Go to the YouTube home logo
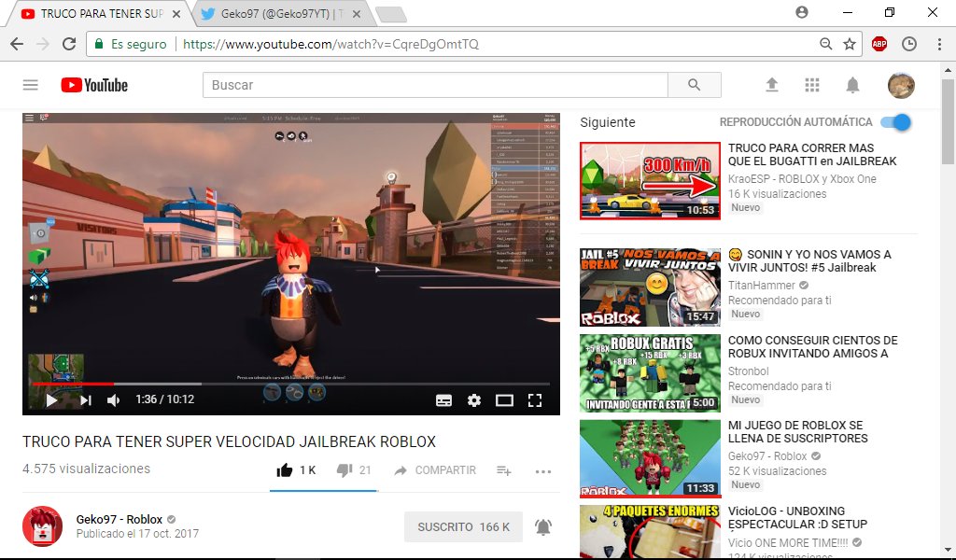 coord(94,85)
